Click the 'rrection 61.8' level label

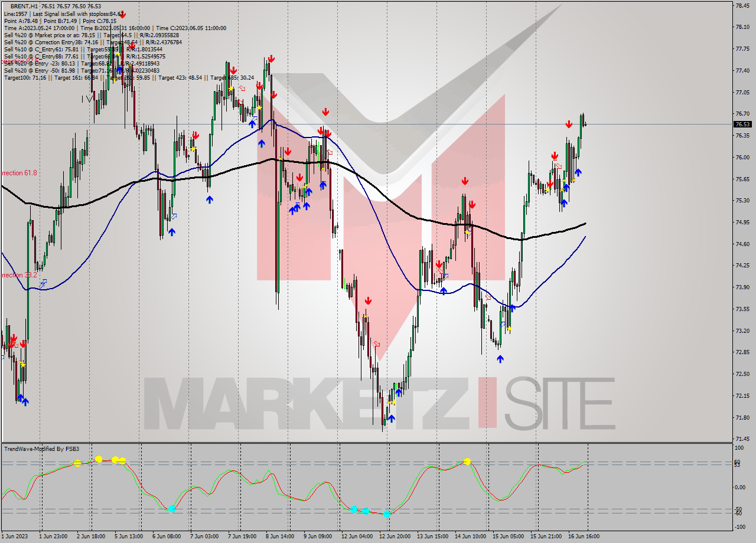pyautogui.click(x=19, y=173)
